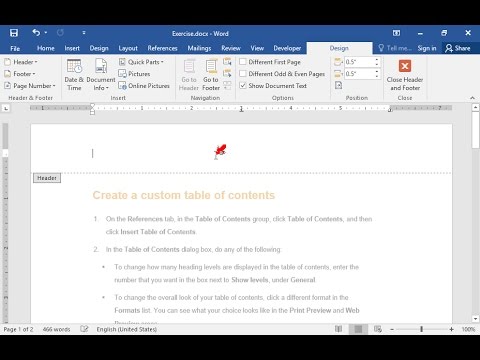Image resolution: width=480 pixels, height=360 pixels.
Task: Select the Review tab
Action: [231, 48]
